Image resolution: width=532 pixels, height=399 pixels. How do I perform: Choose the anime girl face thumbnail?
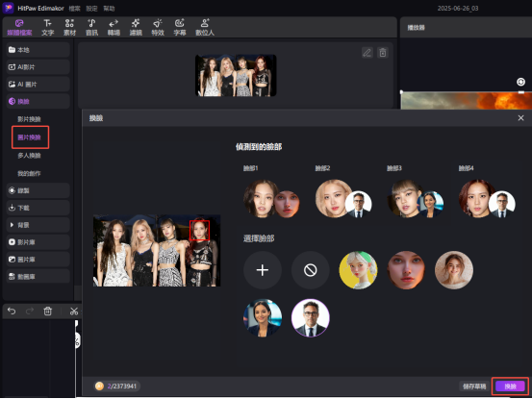pyautogui.click(x=358, y=270)
